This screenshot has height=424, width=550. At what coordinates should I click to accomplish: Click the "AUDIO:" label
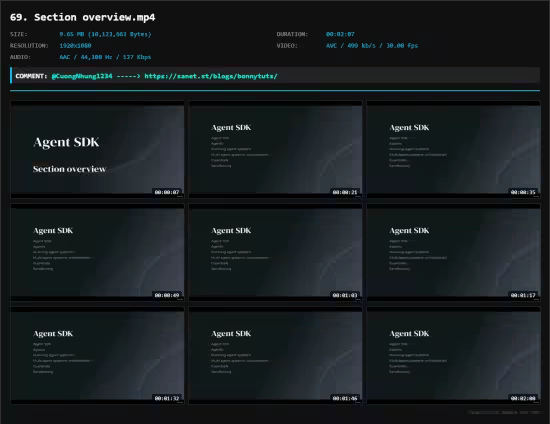[20, 57]
